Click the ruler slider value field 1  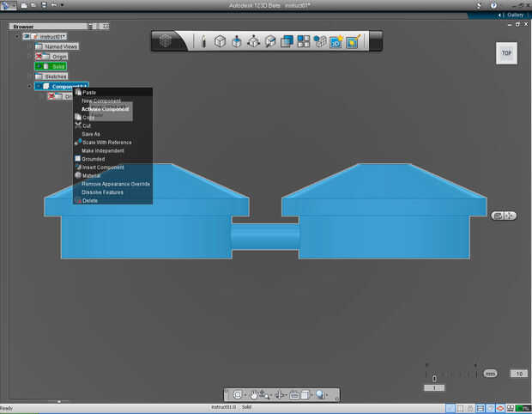(x=434, y=388)
